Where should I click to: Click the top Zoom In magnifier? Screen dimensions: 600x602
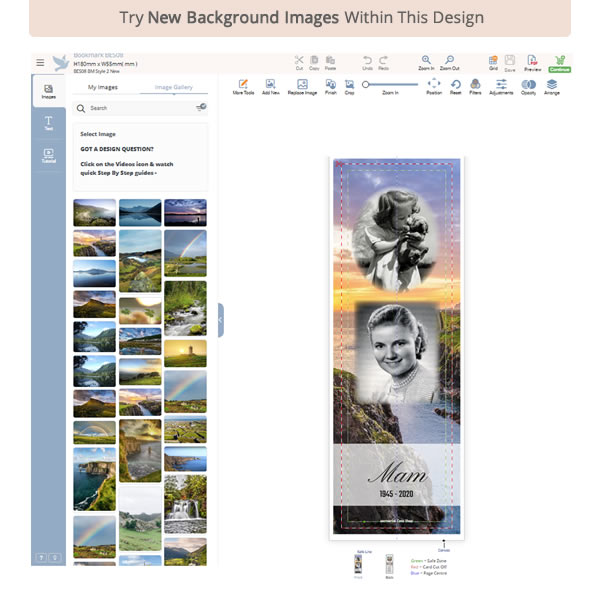click(426, 63)
